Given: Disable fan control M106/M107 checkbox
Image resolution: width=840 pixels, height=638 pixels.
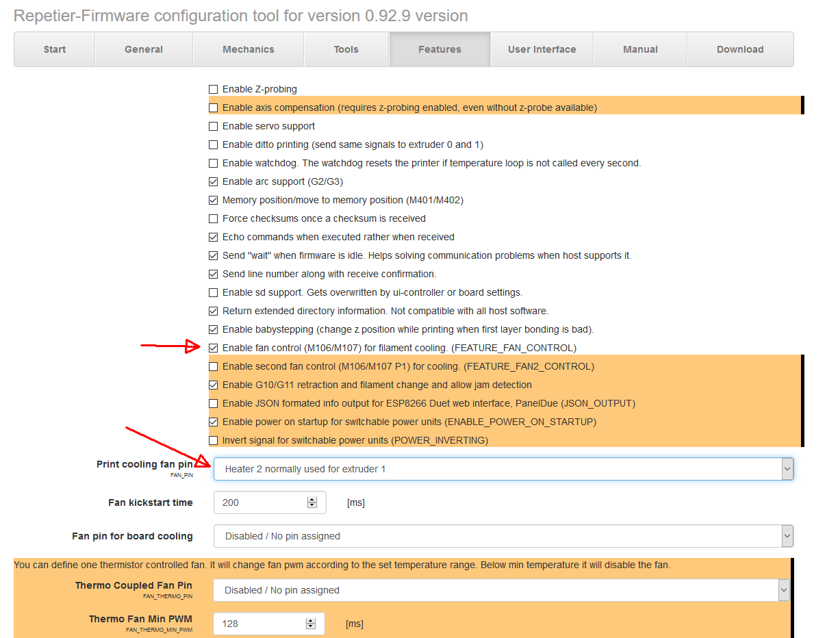Looking at the screenshot, I should pyautogui.click(x=213, y=348).
